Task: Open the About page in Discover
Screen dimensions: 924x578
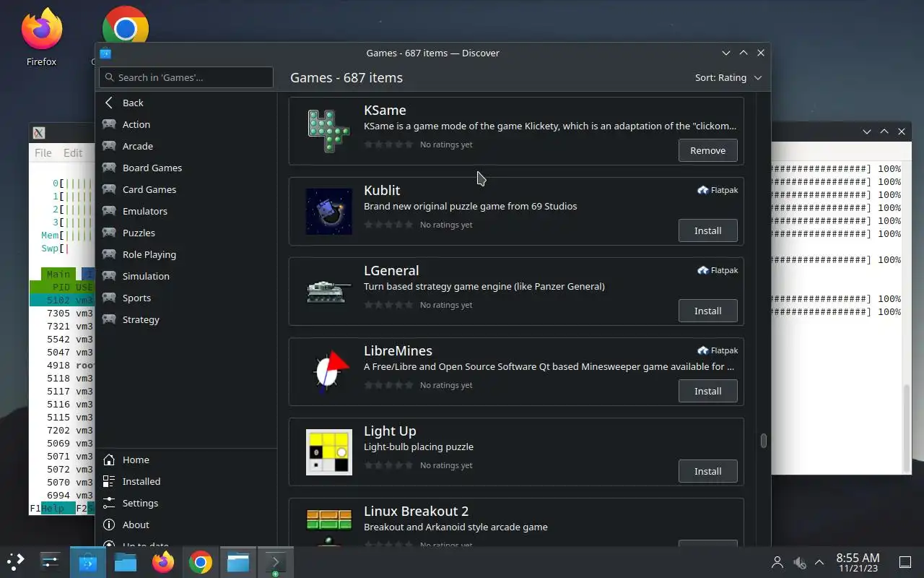Action: click(x=186, y=525)
